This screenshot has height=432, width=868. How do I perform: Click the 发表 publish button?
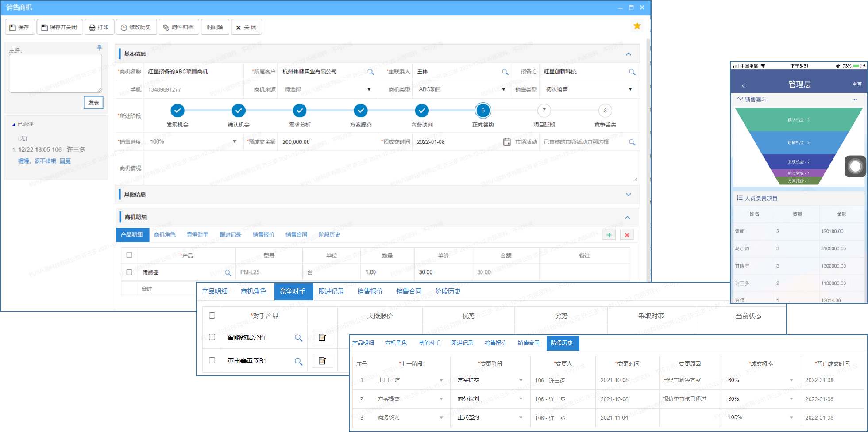pos(93,102)
